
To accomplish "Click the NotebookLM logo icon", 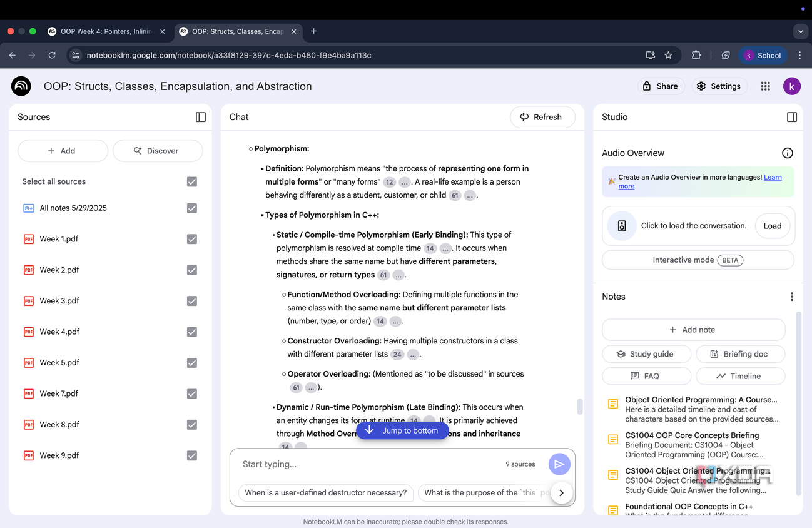I will (x=21, y=86).
